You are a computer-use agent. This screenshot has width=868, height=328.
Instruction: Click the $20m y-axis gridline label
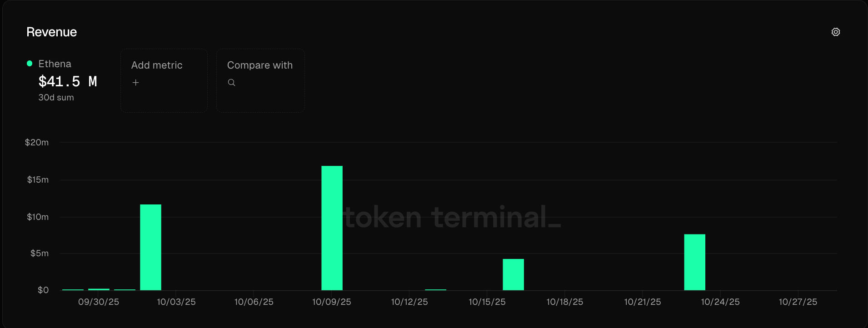[x=37, y=142]
